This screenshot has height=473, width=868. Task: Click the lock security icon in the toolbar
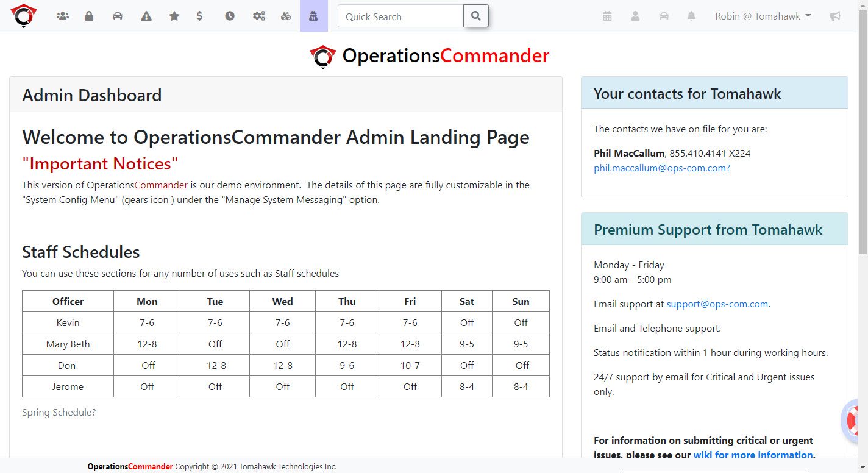[89, 16]
